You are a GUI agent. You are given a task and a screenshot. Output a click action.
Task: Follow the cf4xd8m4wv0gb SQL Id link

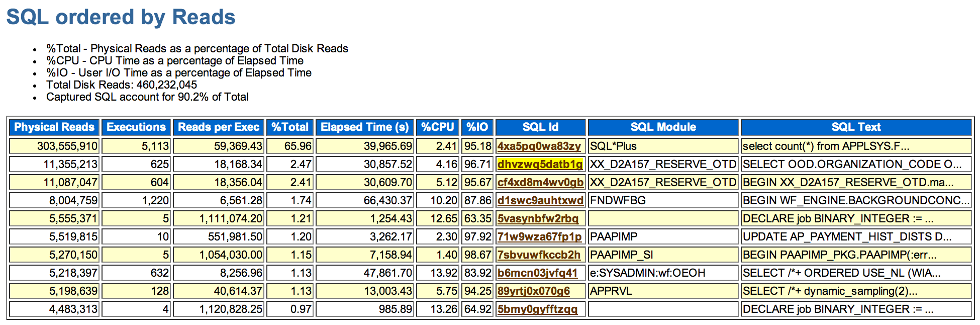click(540, 183)
